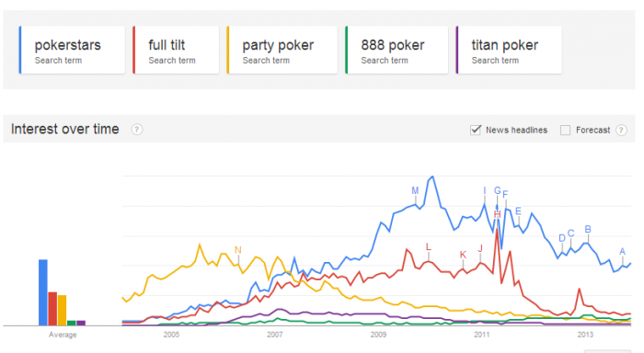644x353 pixels.
Task: Open the party poker search term card
Action: [282, 50]
